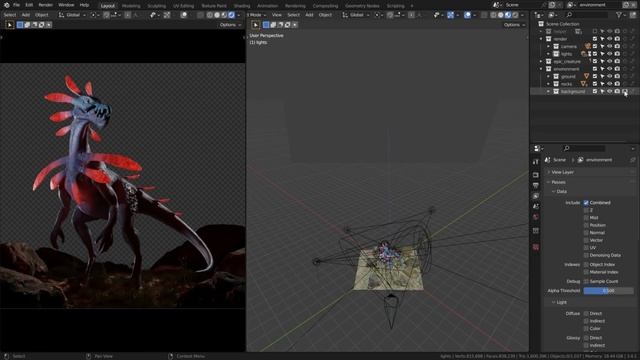Screen dimensions: 640x360
Task: Open the View Layer properties tab
Action: 536,196
